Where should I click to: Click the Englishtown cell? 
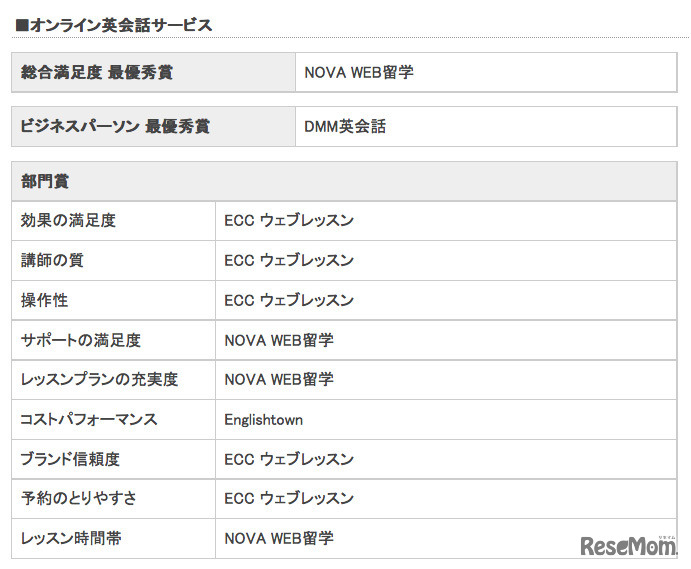[x=263, y=420]
